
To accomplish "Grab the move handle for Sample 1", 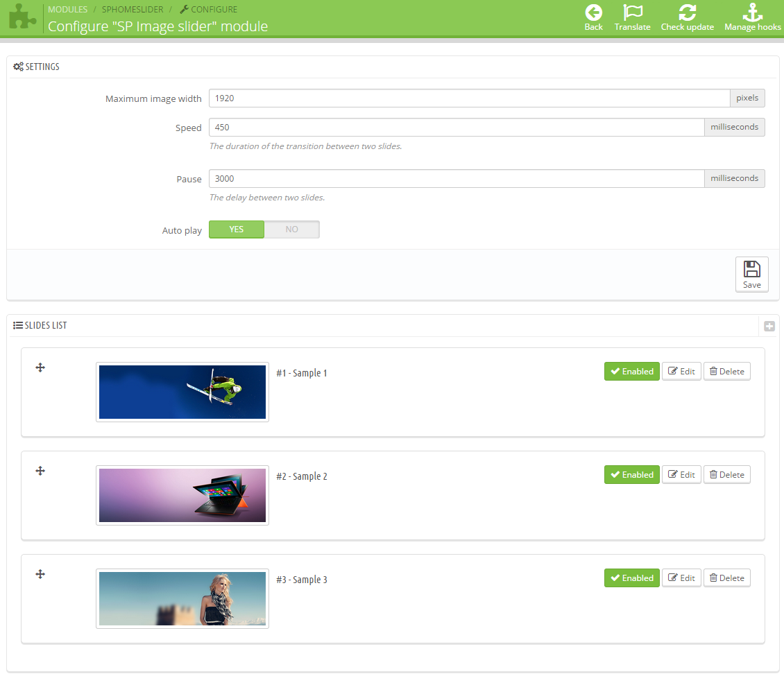I will [x=40, y=367].
